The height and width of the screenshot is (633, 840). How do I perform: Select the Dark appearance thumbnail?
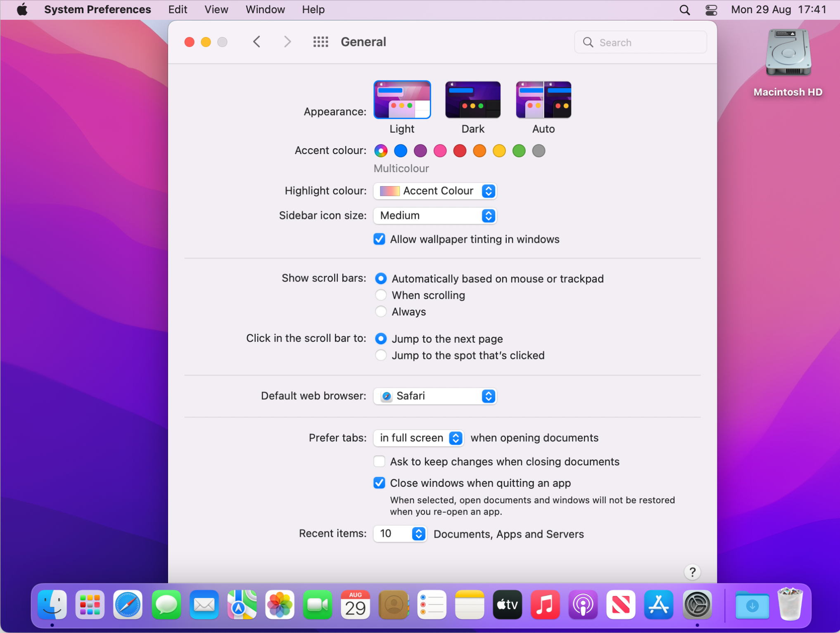tap(473, 100)
